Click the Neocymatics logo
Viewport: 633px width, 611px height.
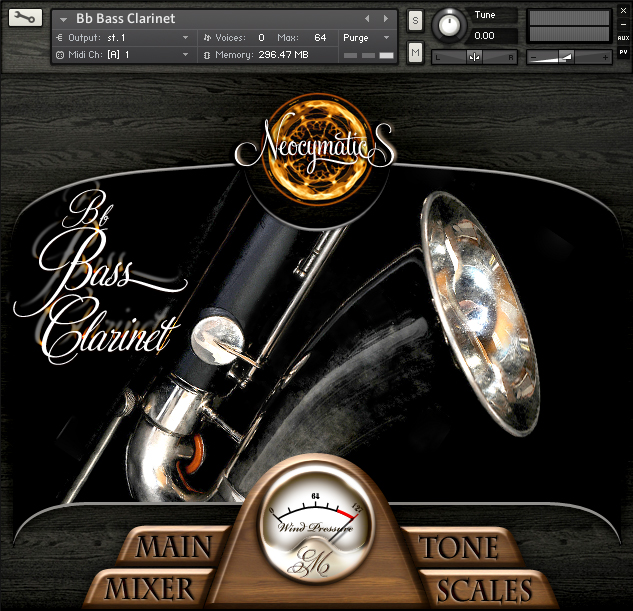click(x=317, y=149)
